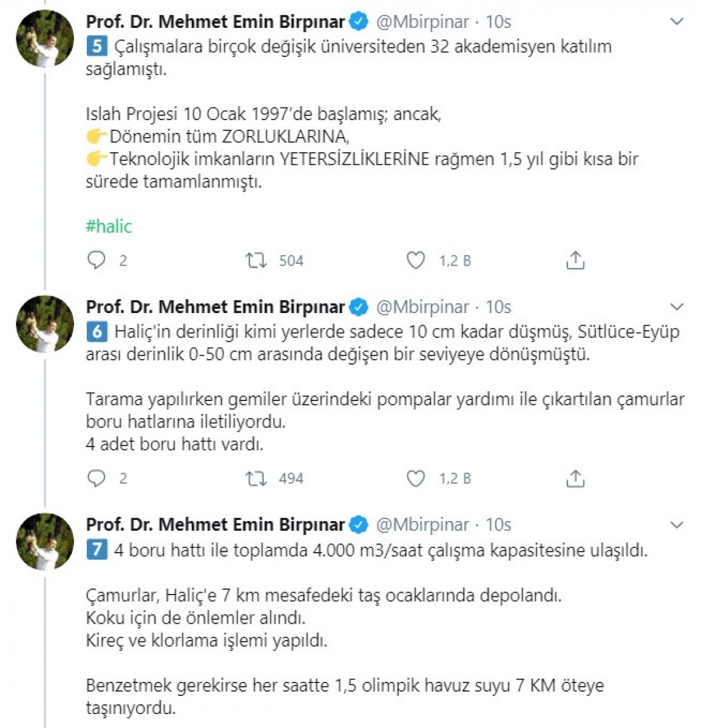Click the retweet icon under tweet numbered 5
701x728 pixels.
(256, 260)
